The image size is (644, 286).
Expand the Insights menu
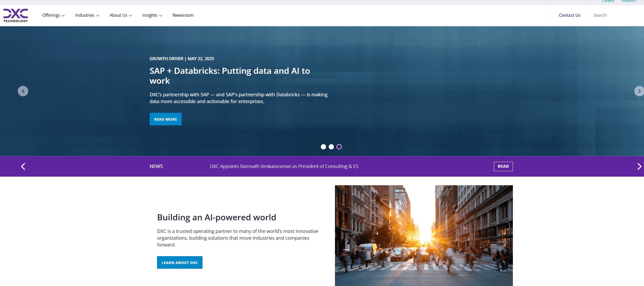tap(152, 15)
